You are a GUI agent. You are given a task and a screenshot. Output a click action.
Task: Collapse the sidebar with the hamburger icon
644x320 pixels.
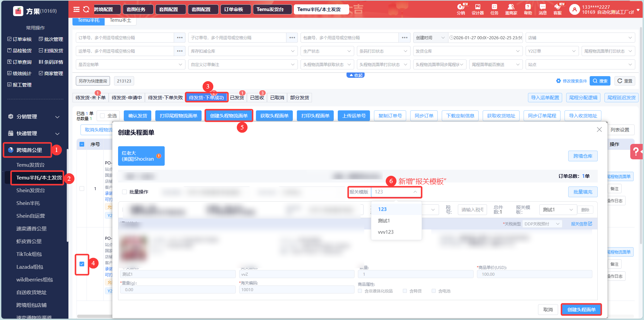coord(76,9)
